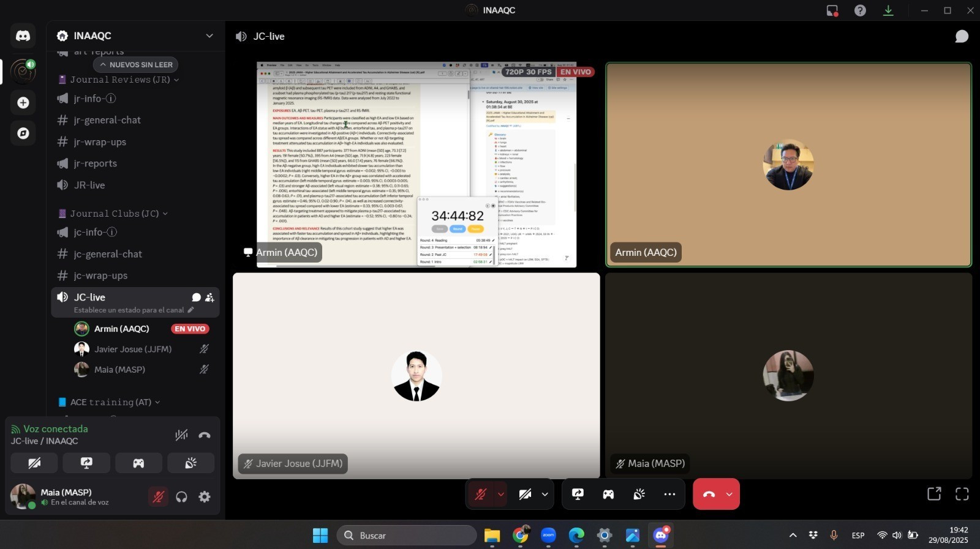Collapse the Journal Clubs (JC) category
Screen dimensions: 980x549
114,214
